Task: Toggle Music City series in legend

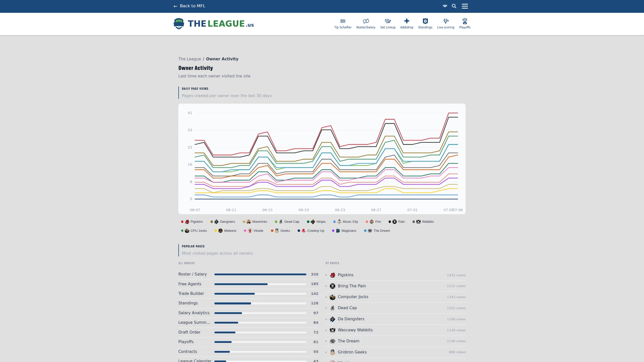Action: coord(346,222)
